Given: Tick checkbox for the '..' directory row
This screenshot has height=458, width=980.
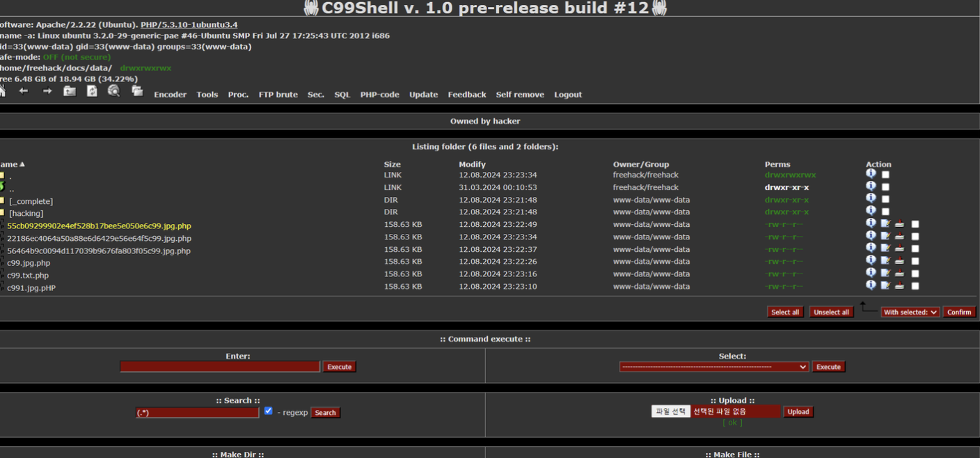Looking at the screenshot, I should pyautogui.click(x=885, y=187).
